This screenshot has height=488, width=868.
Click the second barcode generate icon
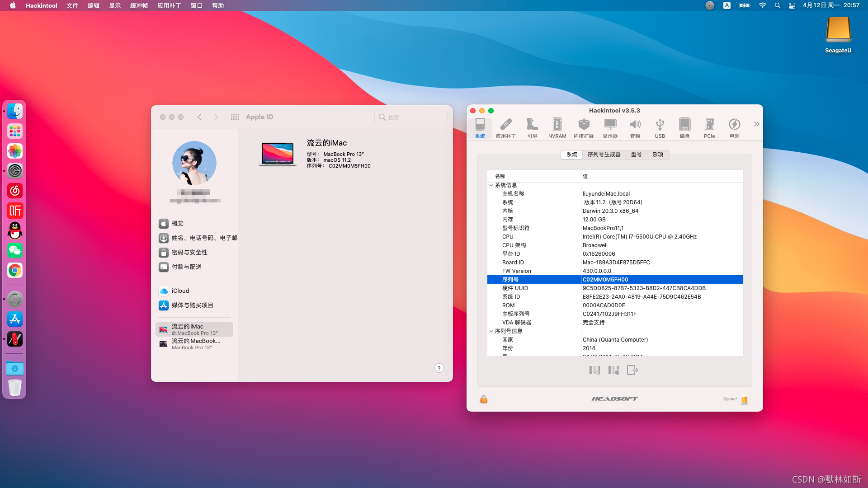point(613,370)
